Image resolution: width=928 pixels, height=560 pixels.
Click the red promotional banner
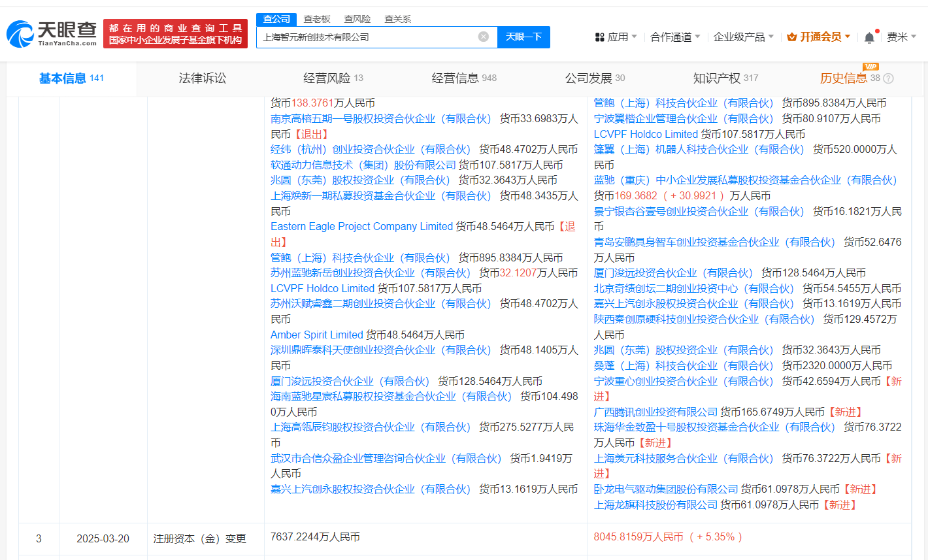(x=175, y=33)
